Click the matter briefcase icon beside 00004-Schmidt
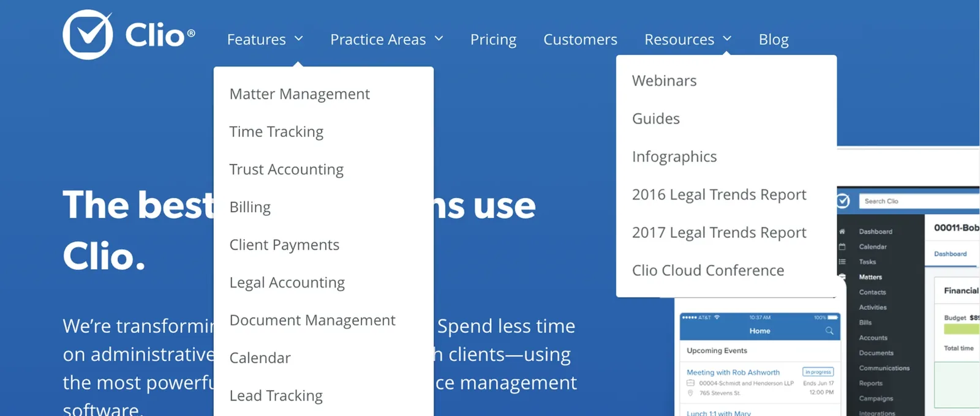980x416 pixels. (x=690, y=383)
